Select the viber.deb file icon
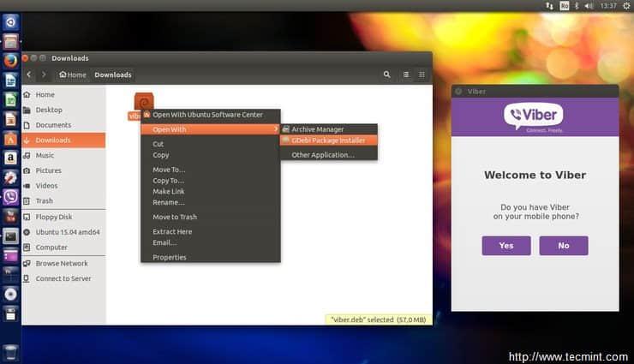 tap(143, 102)
